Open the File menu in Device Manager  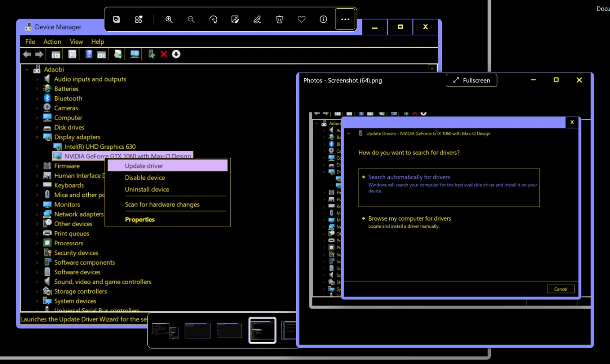pos(30,41)
